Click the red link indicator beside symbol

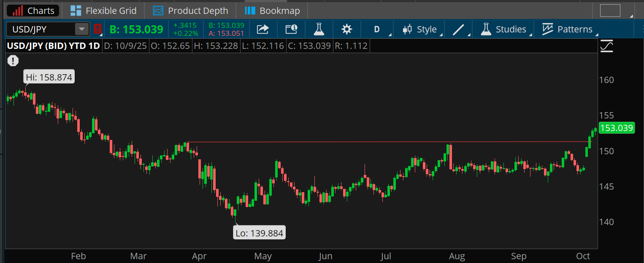click(97, 29)
